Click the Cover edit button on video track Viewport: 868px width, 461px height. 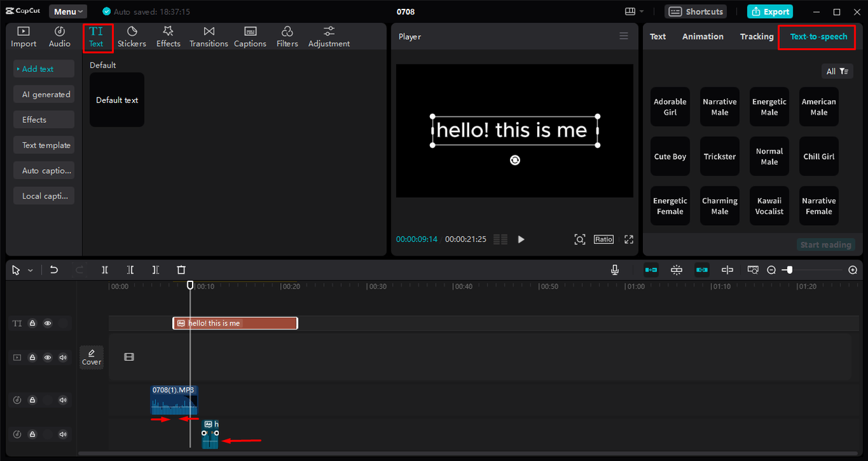point(92,357)
